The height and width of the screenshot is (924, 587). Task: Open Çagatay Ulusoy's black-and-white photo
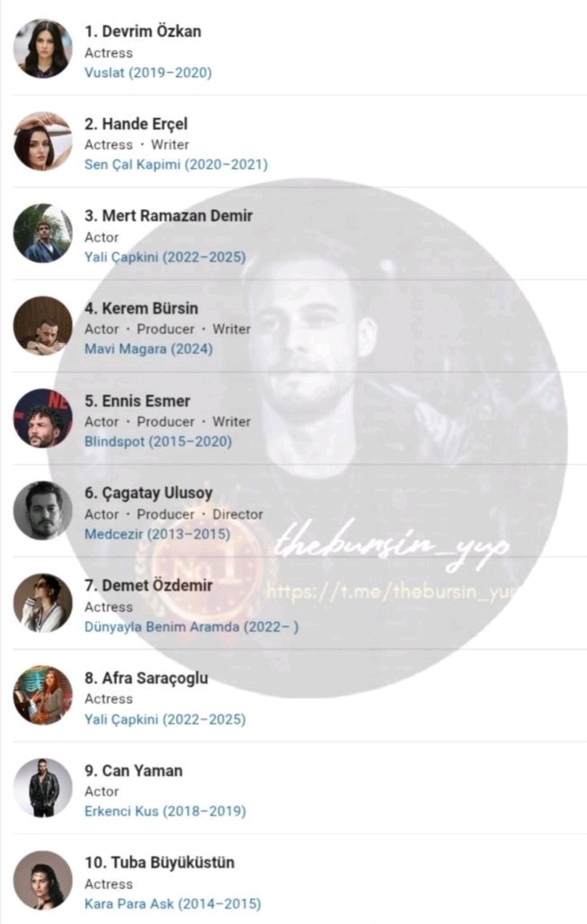point(43,511)
